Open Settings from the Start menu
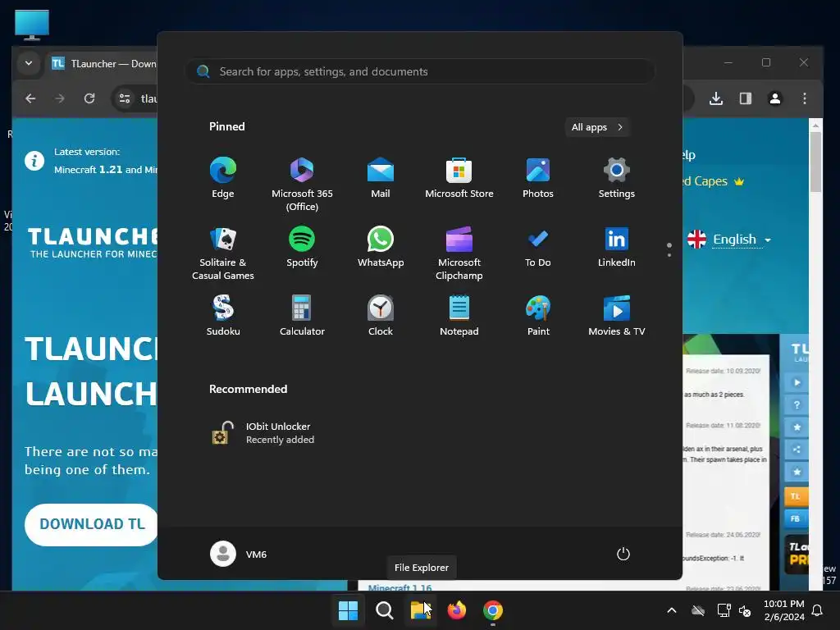Viewport: 840px width, 630px height. 617,179
